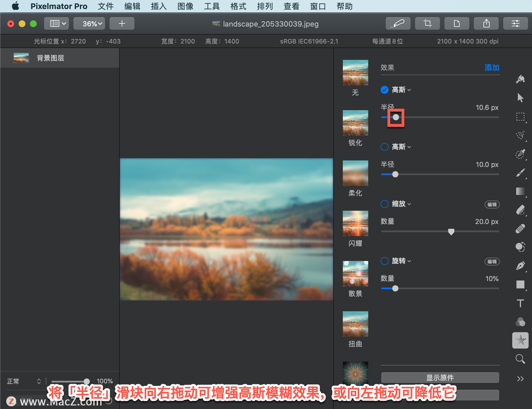Click the Share toolbar button

pyautogui.click(x=486, y=23)
